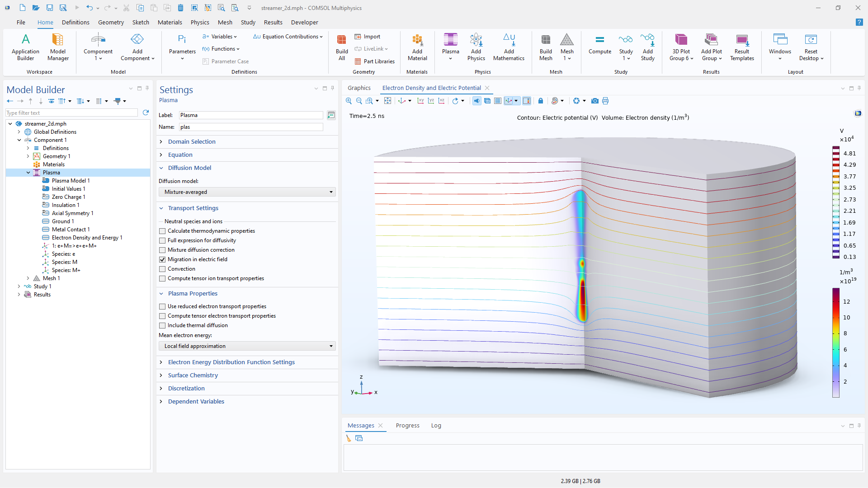868x488 pixels.
Task: Check Include thermal diffusion option
Action: [162, 325]
